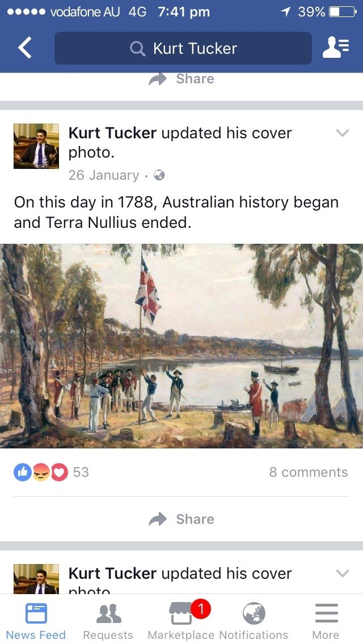Share the flag painting cover photo post
The image size is (363, 644).
coord(181,519)
